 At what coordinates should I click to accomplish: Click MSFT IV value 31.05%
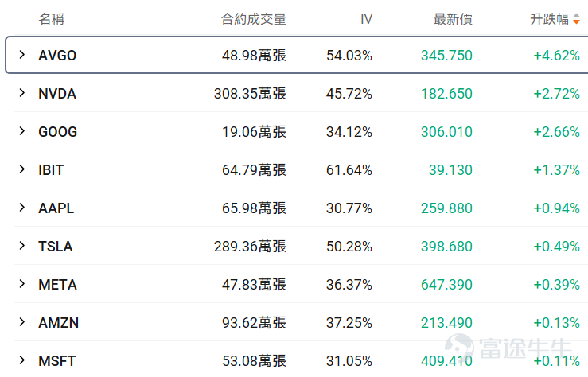[x=349, y=362]
